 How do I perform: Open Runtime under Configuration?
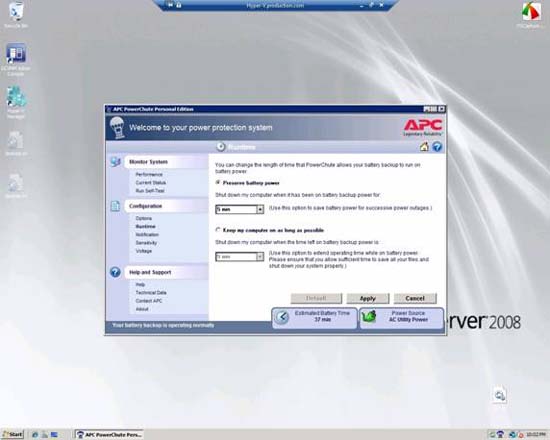[x=146, y=226]
